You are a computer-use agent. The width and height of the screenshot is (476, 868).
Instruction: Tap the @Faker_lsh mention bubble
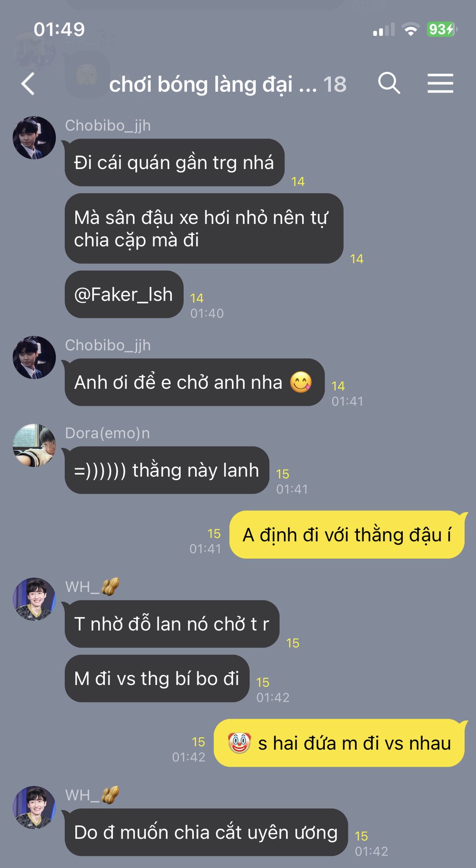124,294
